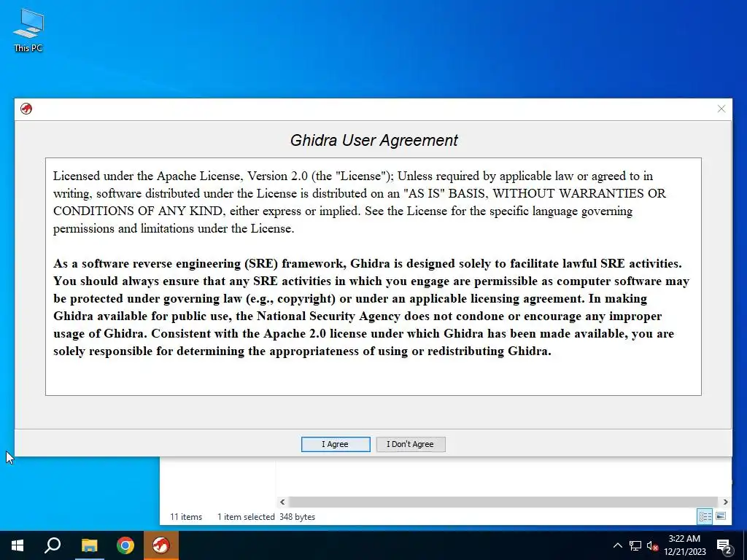Image resolution: width=747 pixels, height=560 pixels.
Task: Switch File Explorer to large icons view
Action: [x=721, y=516]
